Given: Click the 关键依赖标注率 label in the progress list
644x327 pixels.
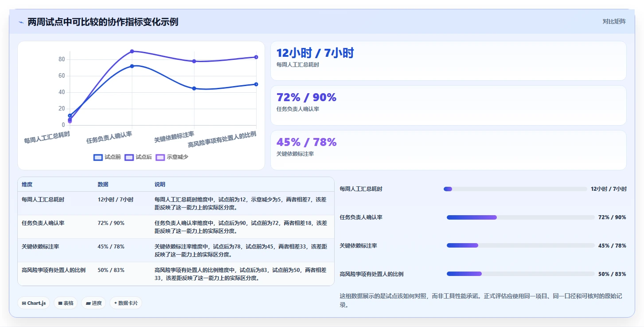Looking at the screenshot, I should (x=358, y=246).
